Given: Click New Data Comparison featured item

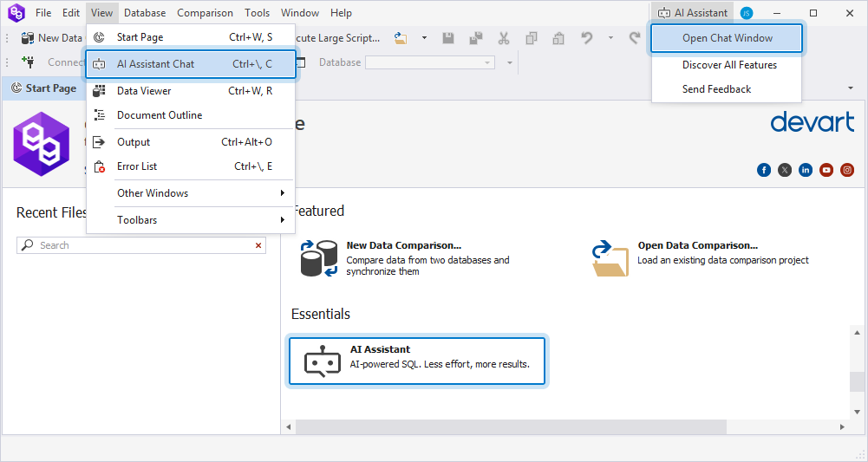Looking at the screenshot, I should [x=403, y=257].
